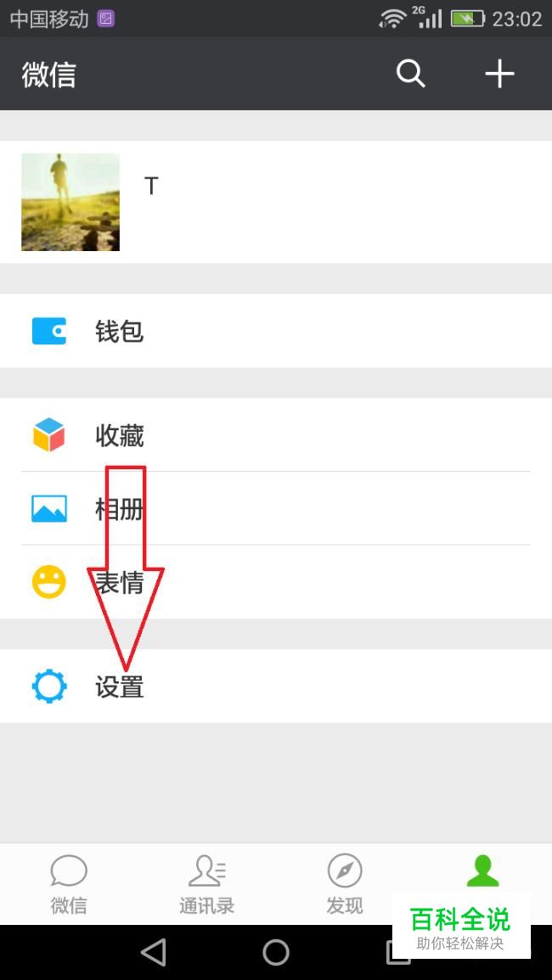Open 表情 stickers entry
This screenshot has width=552, height=980.
276,582
